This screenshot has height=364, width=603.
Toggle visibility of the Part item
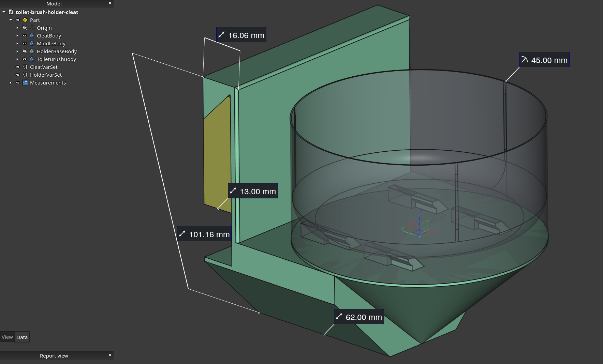point(18,20)
